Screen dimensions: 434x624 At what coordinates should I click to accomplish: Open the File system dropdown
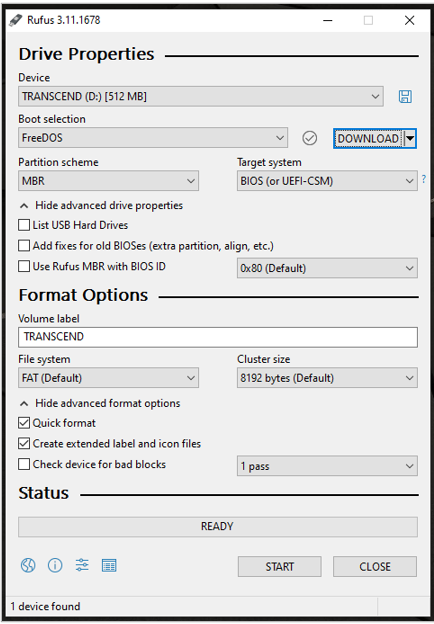(x=108, y=378)
